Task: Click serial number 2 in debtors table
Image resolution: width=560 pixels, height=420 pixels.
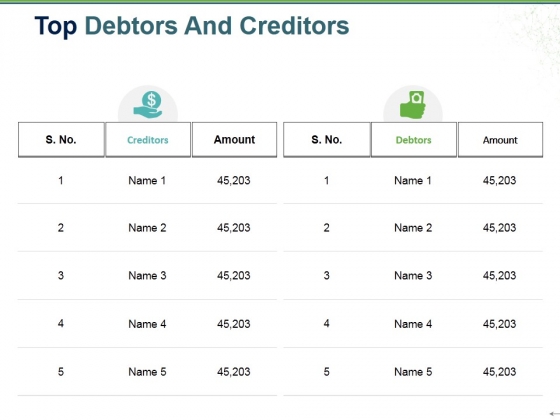Action: 326,228
